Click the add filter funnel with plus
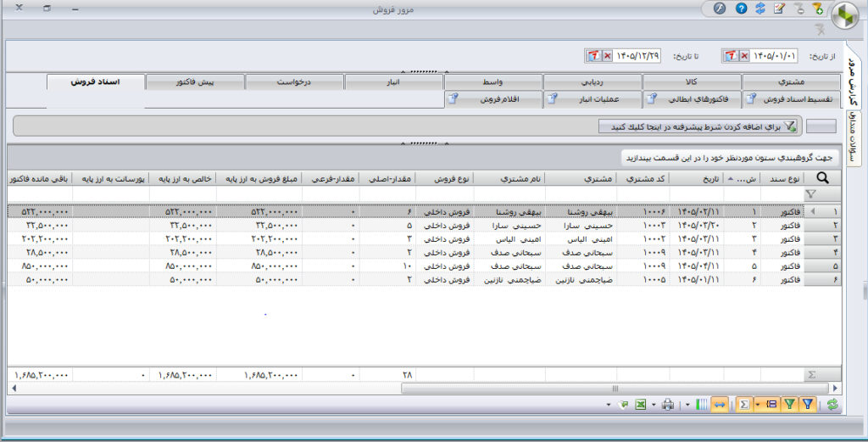The image size is (868, 442). [x=818, y=8]
